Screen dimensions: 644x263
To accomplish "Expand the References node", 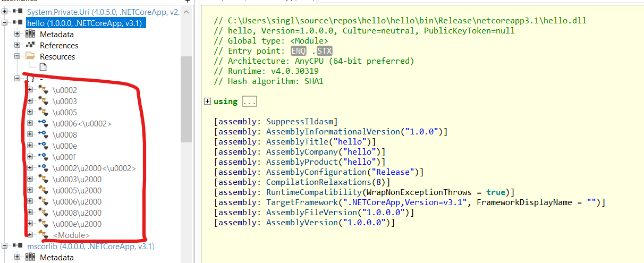I will [18, 45].
